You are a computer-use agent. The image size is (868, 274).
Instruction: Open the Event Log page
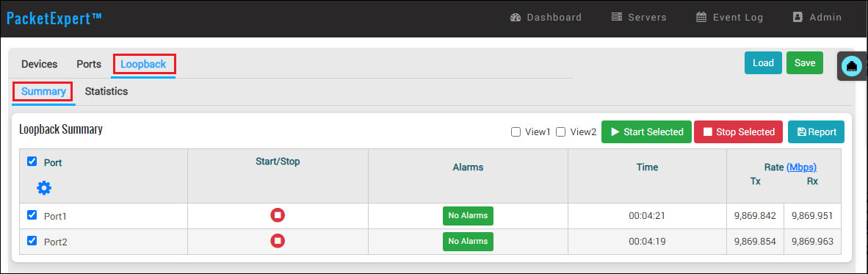pyautogui.click(x=730, y=17)
